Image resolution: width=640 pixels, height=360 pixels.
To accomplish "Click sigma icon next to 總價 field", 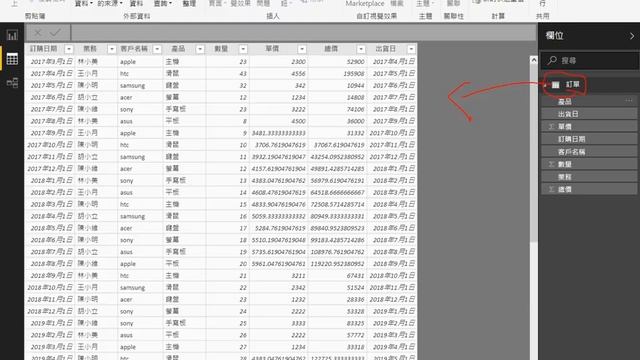I will pyautogui.click(x=551, y=189).
